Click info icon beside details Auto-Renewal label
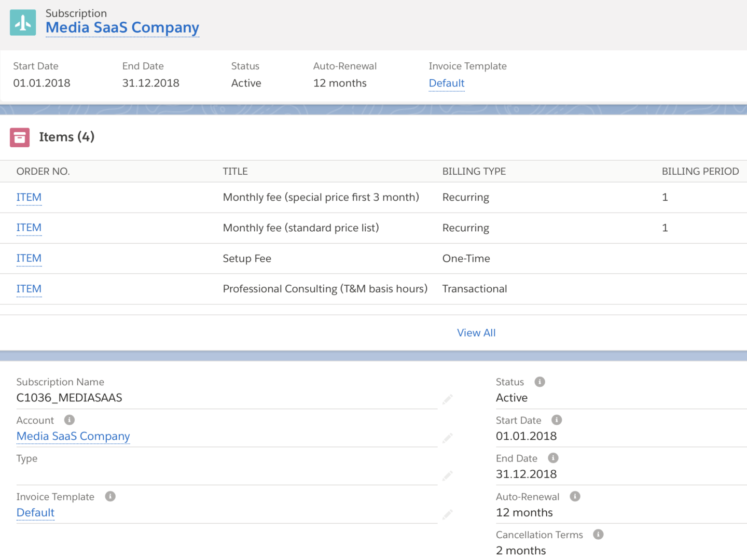Screen dimensions: 747x560 tap(575, 496)
